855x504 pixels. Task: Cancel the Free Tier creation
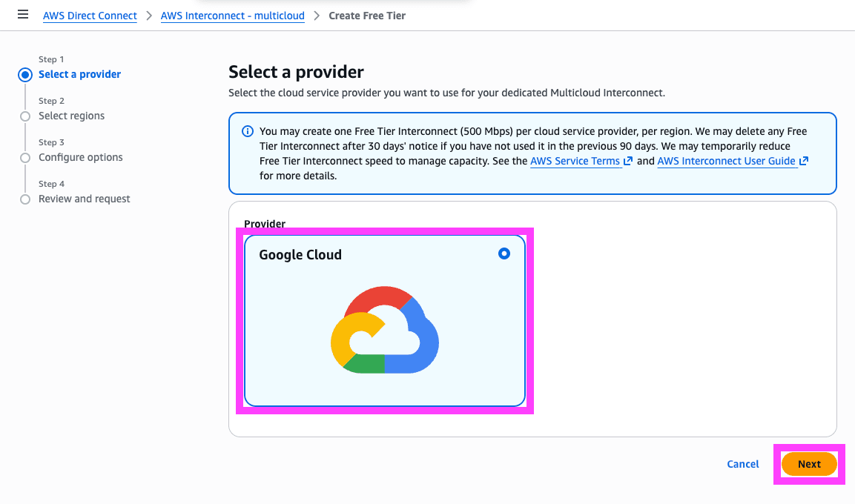[x=743, y=464]
